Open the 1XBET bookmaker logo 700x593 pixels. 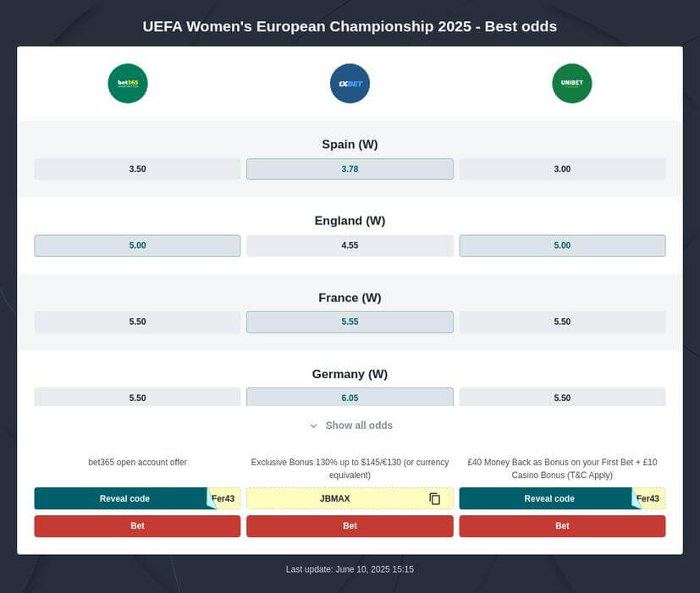[x=350, y=84]
